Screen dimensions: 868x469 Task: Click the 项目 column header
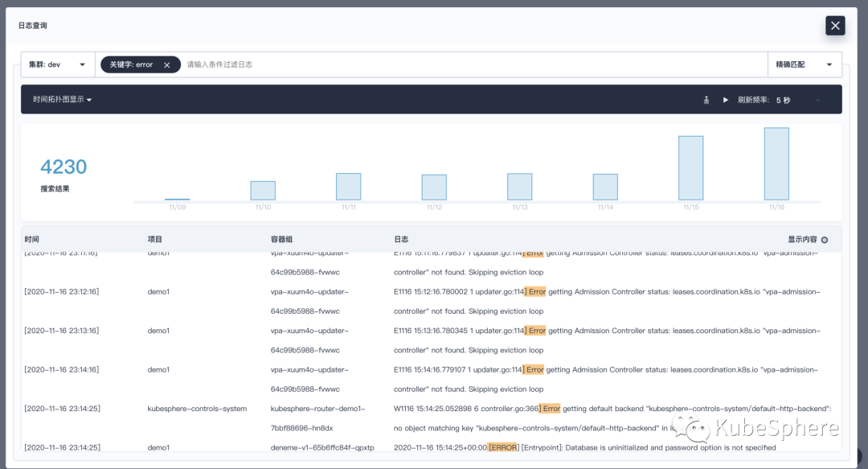[x=155, y=240]
